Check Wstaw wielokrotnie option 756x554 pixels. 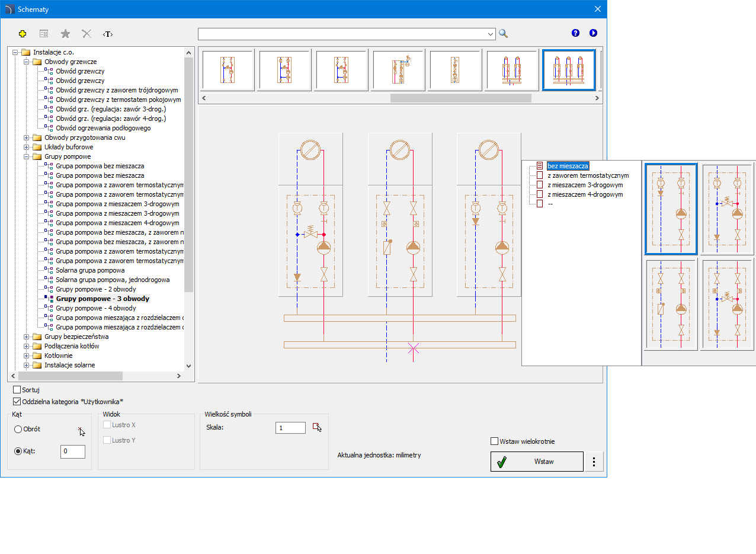click(x=495, y=441)
